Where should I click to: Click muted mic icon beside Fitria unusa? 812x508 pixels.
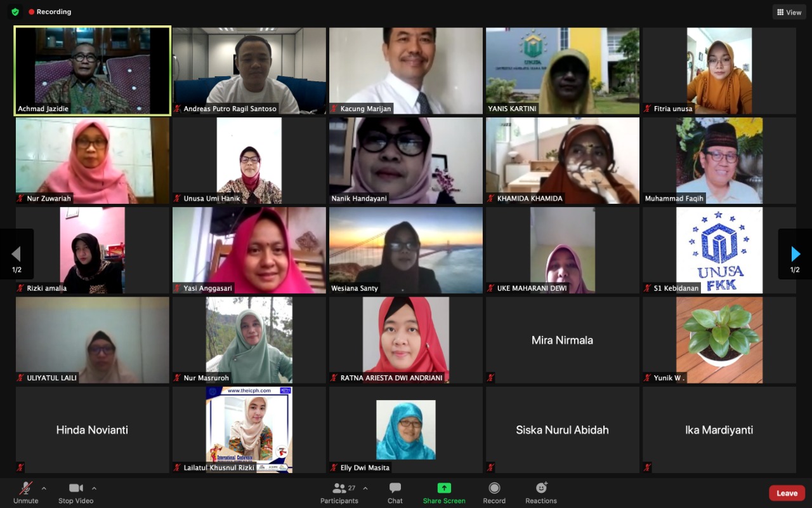point(648,109)
